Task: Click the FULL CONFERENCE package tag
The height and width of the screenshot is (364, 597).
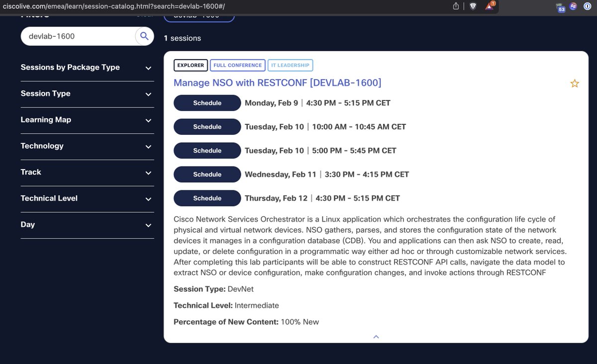Action: click(x=238, y=65)
